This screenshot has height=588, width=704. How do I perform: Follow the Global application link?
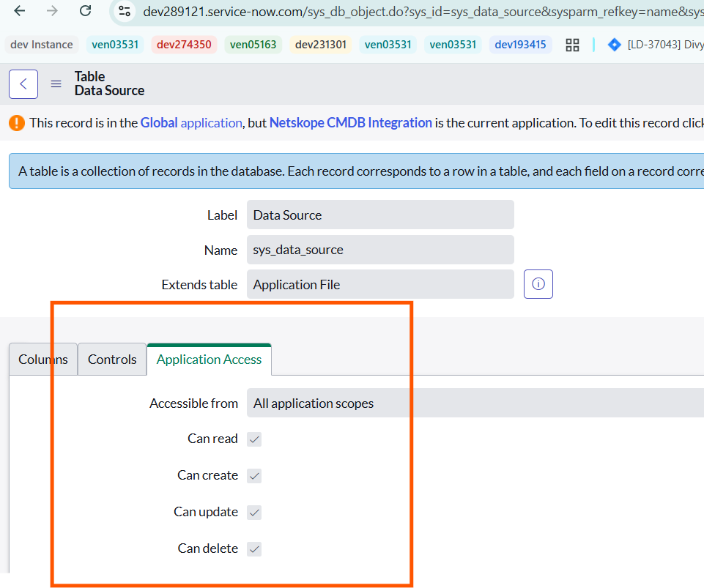(x=191, y=122)
